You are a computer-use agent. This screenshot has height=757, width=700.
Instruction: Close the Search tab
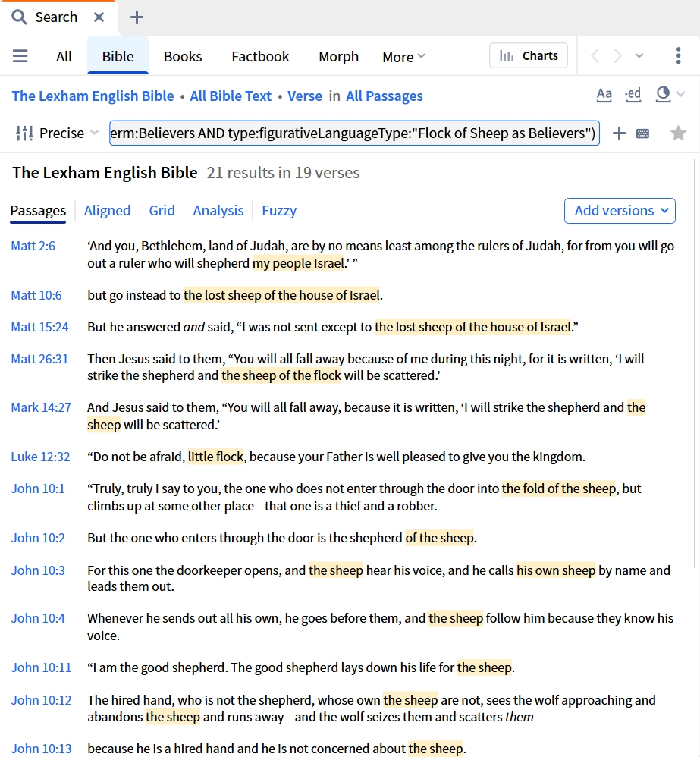pyautogui.click(x=99, y=17)
